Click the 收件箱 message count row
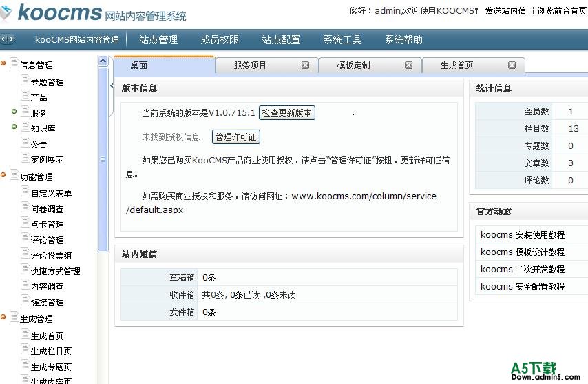Viewport: 588px width, 384px height. (289, 294)
